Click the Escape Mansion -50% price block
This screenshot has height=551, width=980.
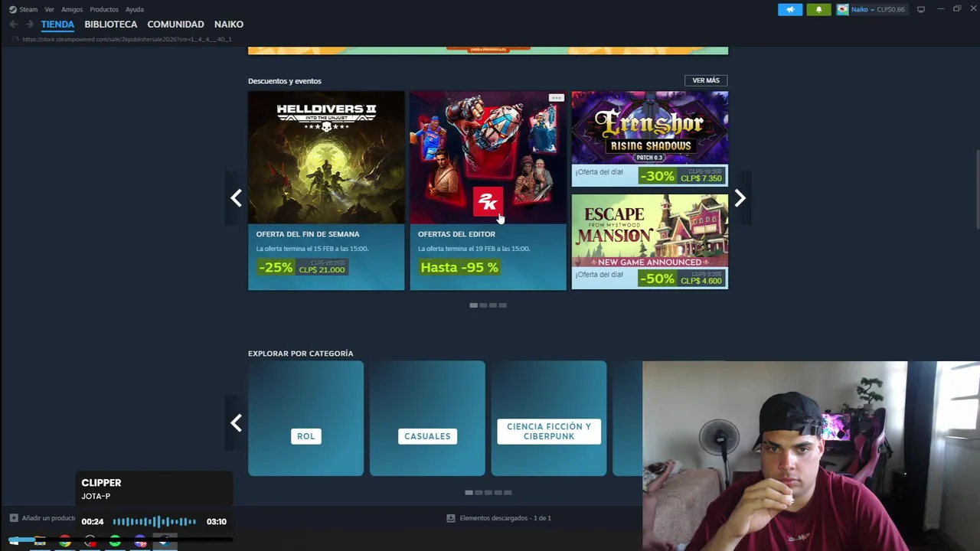(681, 279)
